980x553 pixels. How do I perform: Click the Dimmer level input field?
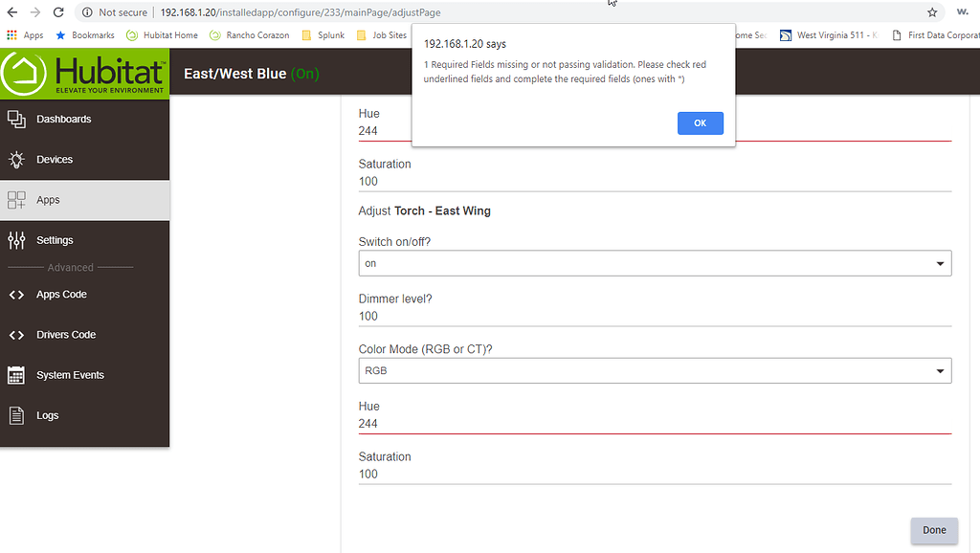[x=655, y=316]
